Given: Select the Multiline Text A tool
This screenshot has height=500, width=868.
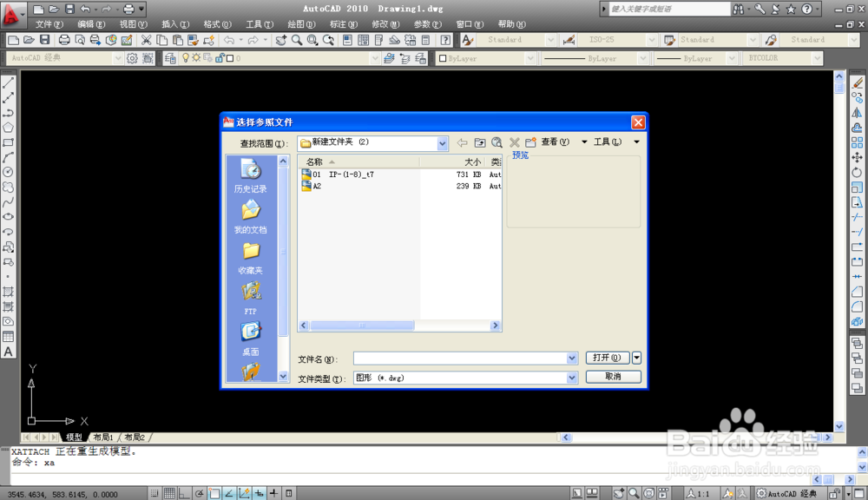Looking at the screenshot, I should [9, 351].
